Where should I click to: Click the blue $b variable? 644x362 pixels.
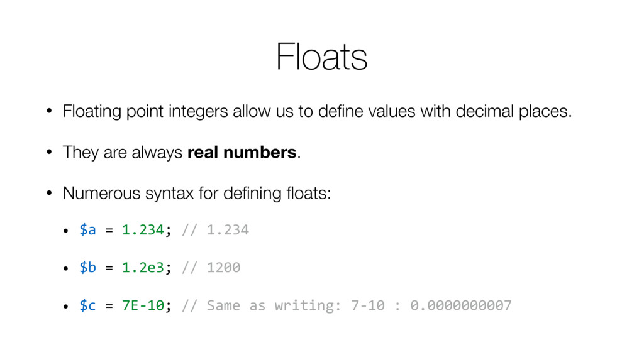(x=87, y=267)
